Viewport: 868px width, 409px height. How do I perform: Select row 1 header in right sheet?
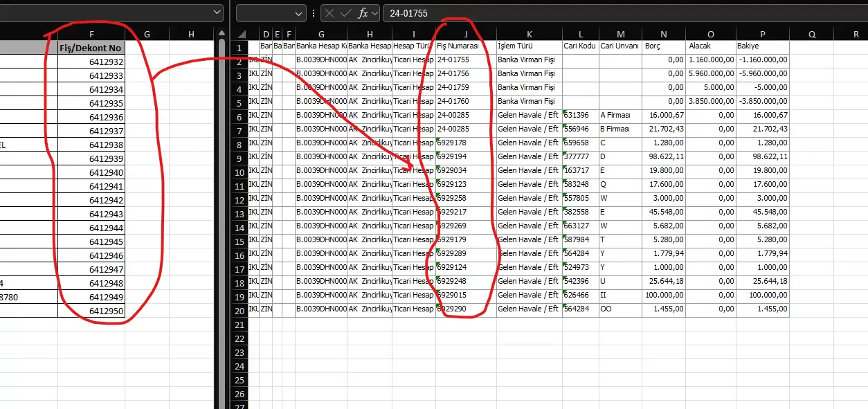pos(239,48)
